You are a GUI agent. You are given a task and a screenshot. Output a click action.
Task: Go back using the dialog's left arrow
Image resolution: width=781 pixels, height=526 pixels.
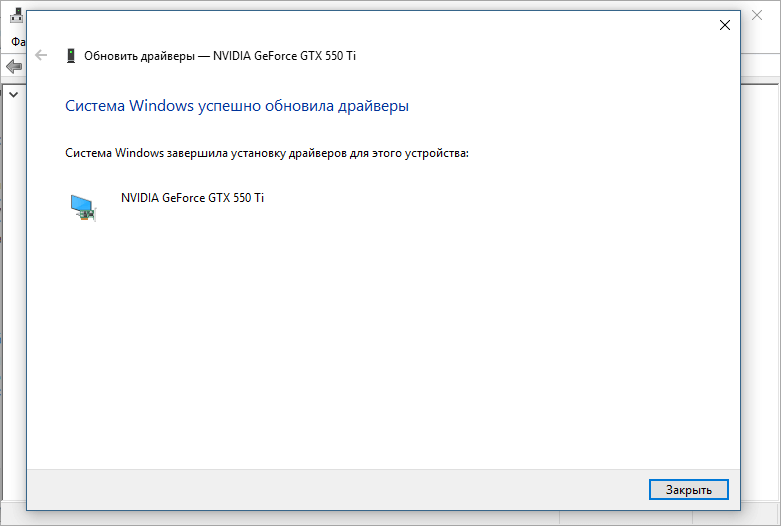pyautogui.click(x=41, y=55)
